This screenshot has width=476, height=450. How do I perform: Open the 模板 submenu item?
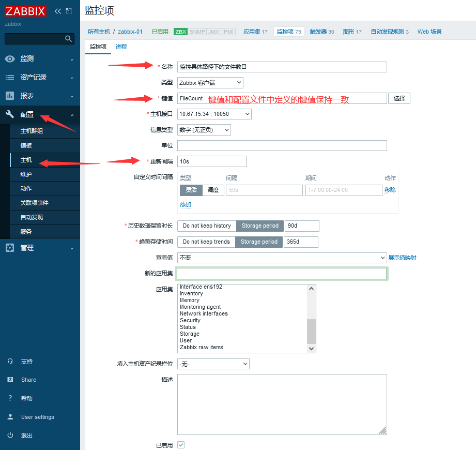point(44,145)
